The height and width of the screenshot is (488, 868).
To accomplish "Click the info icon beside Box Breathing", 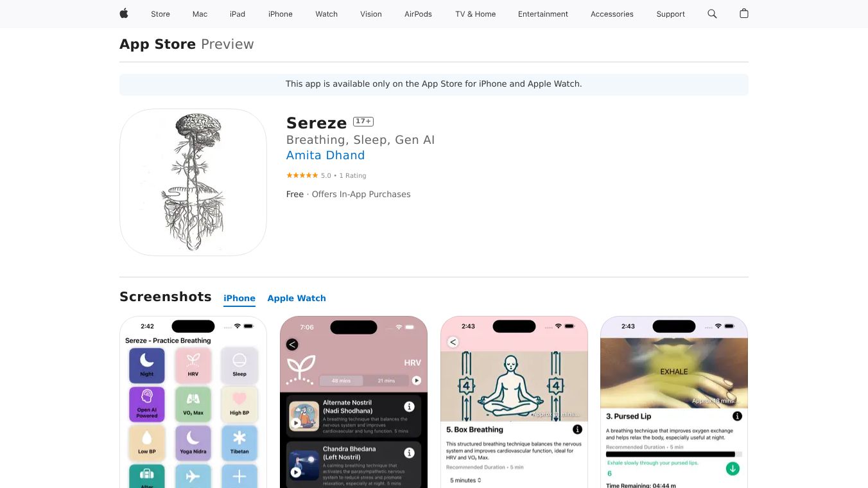I will click(577, 430).
